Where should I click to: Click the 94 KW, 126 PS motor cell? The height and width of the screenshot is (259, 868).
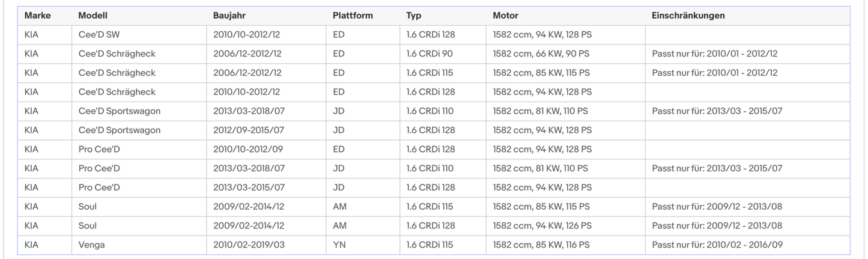[542, 226]
